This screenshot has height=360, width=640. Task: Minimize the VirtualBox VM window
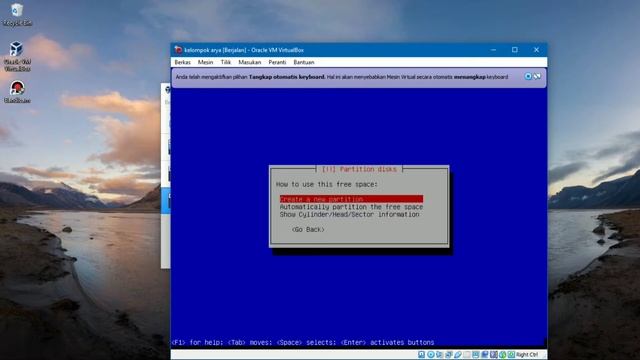click(x=493, y=50)
